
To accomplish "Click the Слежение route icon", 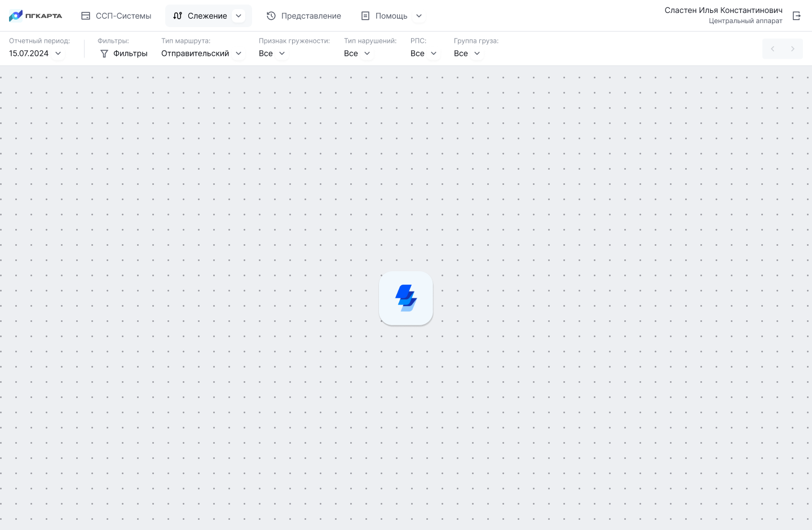I will pyautogui.click(x=178, y=16).
